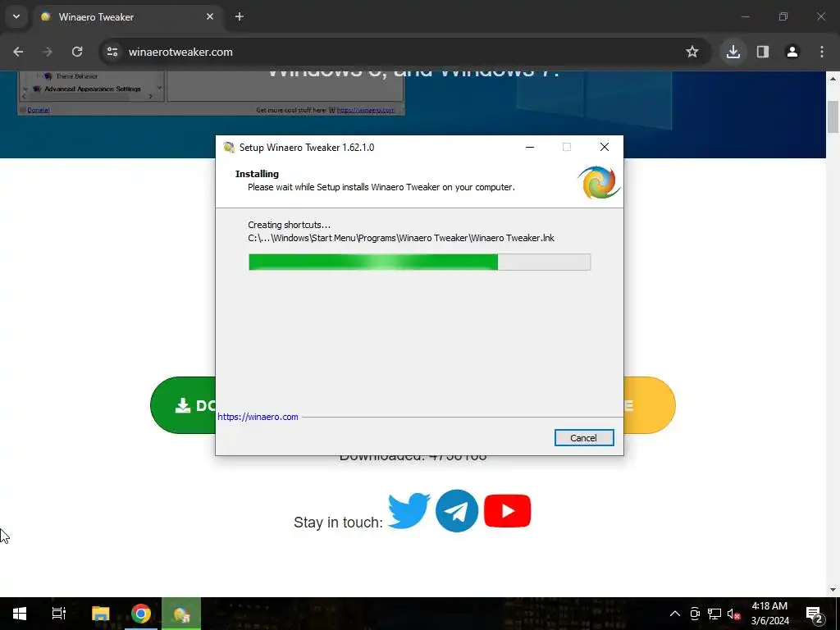Click the "Installing" heading in setup

point(257,174)
